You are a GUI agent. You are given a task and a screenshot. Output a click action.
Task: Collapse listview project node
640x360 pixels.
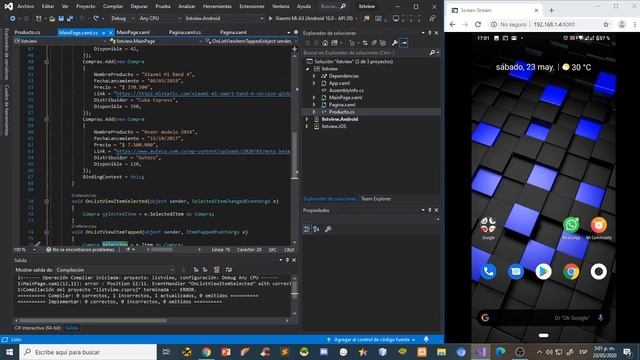click(x=307, y=69)
